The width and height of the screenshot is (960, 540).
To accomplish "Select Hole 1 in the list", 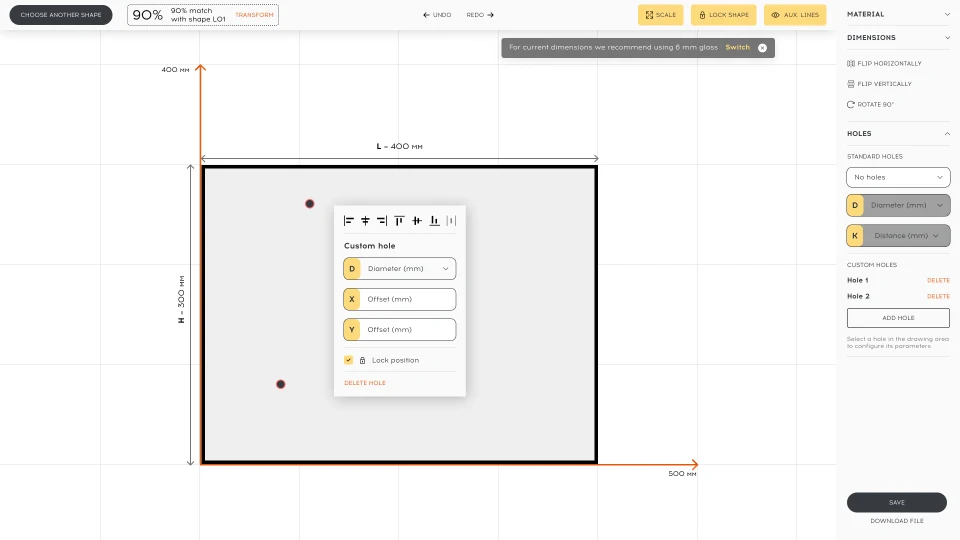I will (x=858, y=280).
